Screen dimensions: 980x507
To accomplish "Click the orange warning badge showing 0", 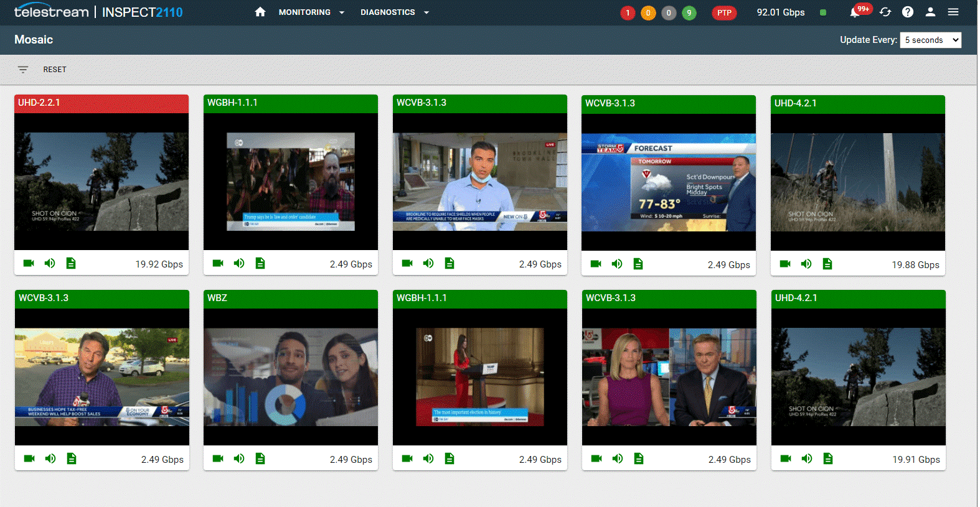I will [648, 12].
